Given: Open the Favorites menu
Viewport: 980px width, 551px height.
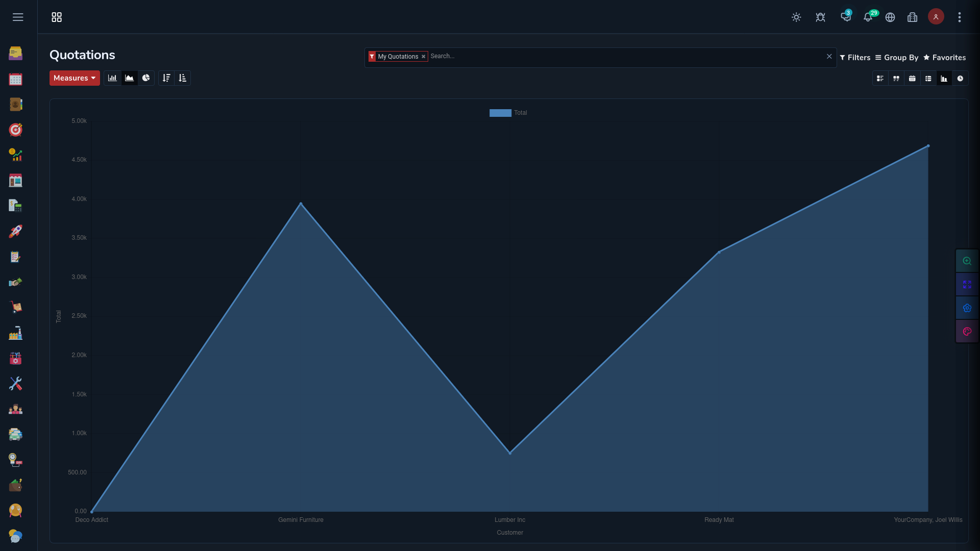Looking at the screenshot, I should click(944, 58).
